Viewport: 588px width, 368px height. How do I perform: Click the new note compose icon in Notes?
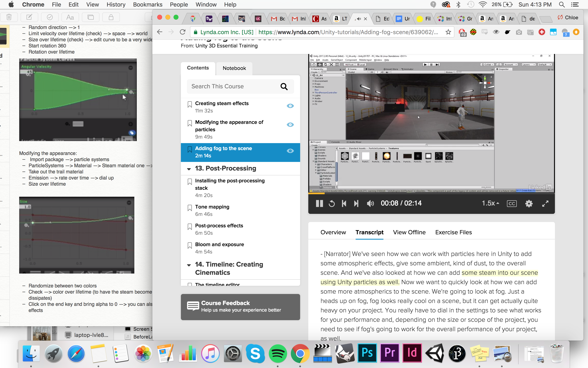click(x=29, y=17)
